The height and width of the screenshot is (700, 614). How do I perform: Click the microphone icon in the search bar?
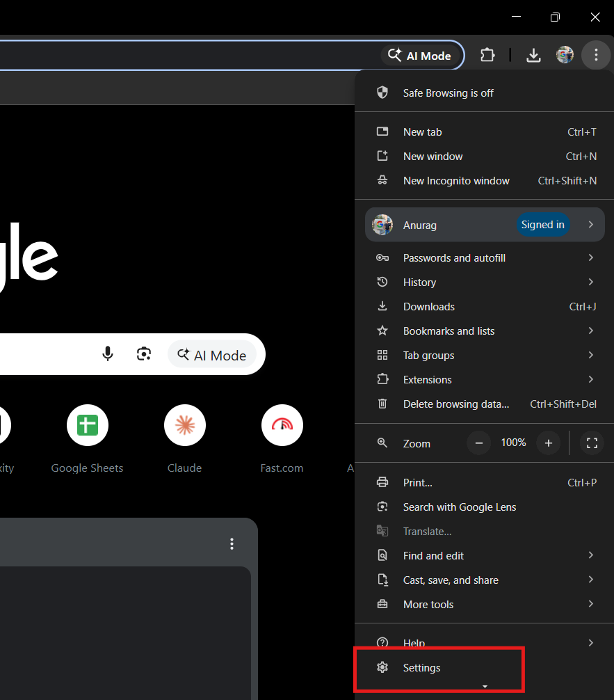(x=108, y=354)
